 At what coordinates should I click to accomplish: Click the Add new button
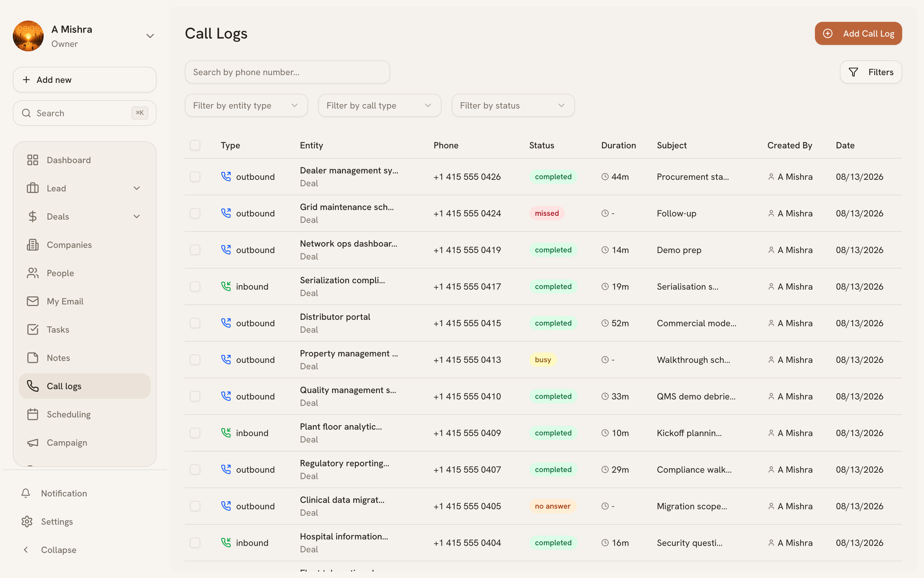[x=85, y=80]
